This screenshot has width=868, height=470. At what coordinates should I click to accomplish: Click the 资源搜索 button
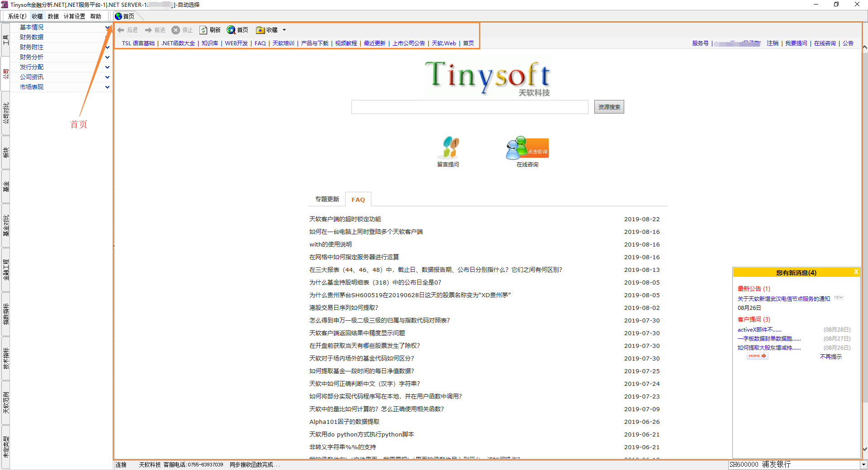(x=609, y=107)
